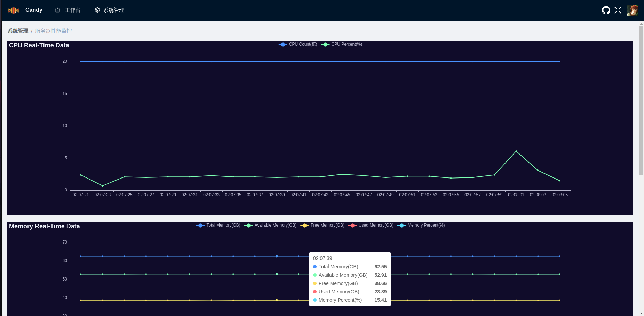Click the Candy logo icon
This screenshot has width=644, height=316.
coord(14,10)
